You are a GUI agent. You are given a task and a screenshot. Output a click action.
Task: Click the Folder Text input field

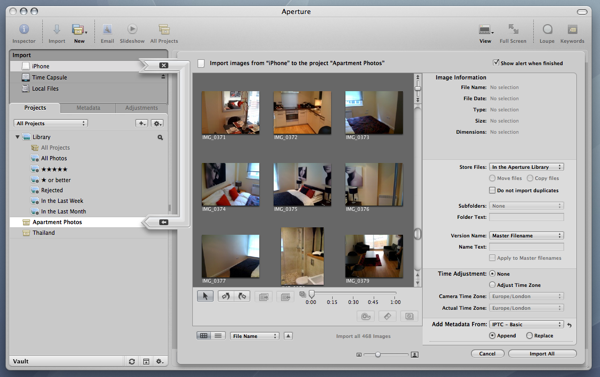click(x=527, y=217)
